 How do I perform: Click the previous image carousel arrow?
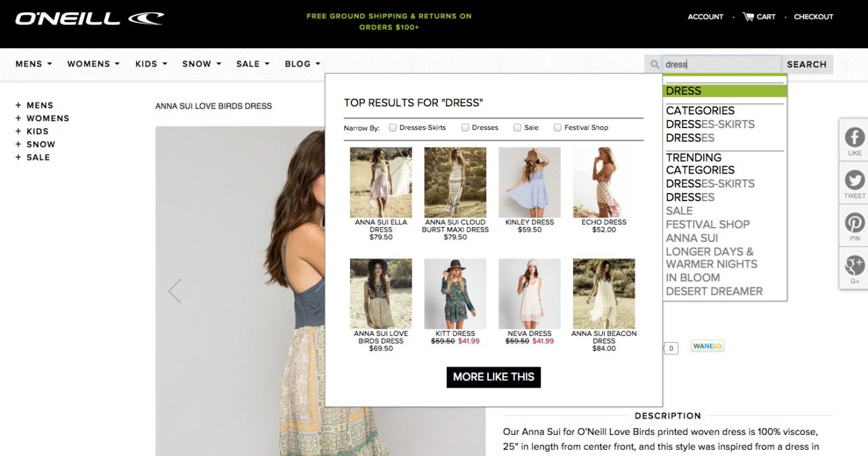click(174, 290)
